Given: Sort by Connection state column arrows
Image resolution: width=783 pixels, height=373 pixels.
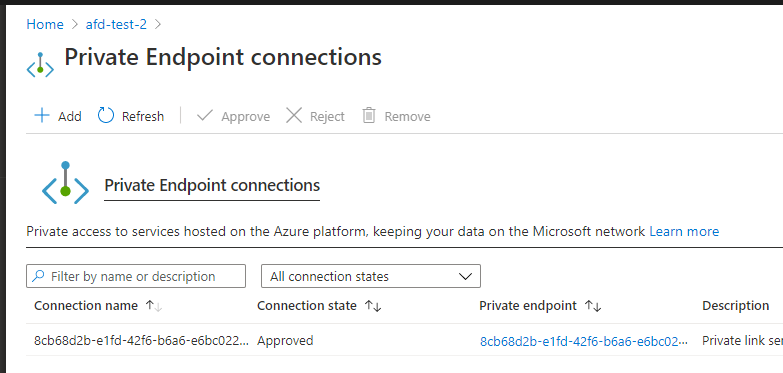Looking at the screenshot, I should point(373,306).
